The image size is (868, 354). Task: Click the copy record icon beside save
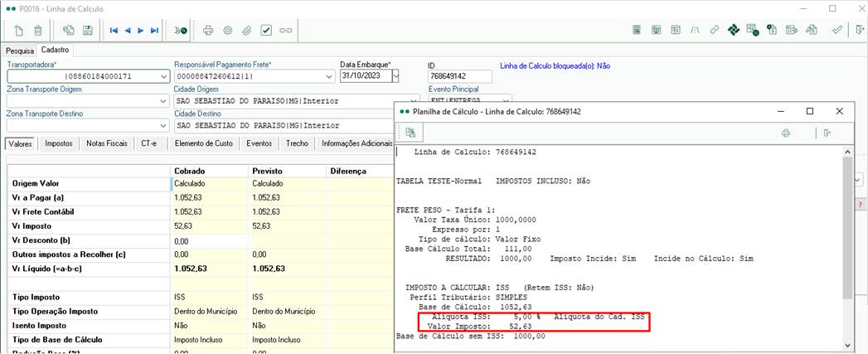69,31
